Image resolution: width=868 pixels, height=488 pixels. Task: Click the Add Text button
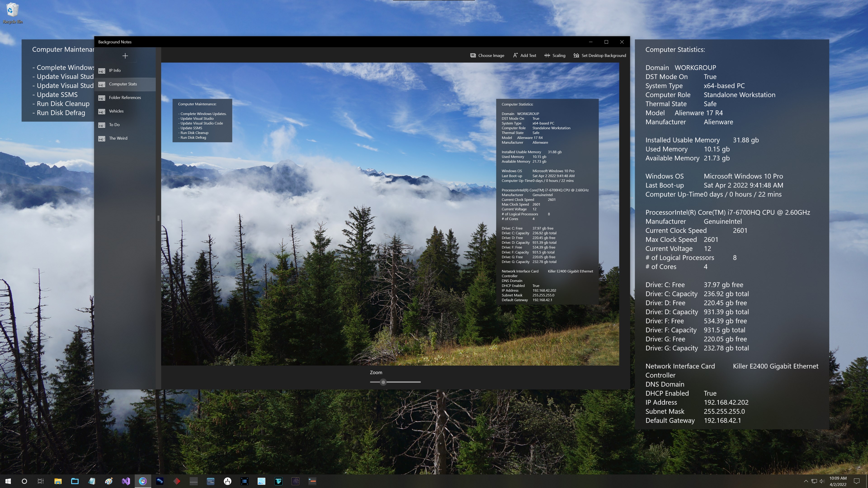tap(524, 56)
